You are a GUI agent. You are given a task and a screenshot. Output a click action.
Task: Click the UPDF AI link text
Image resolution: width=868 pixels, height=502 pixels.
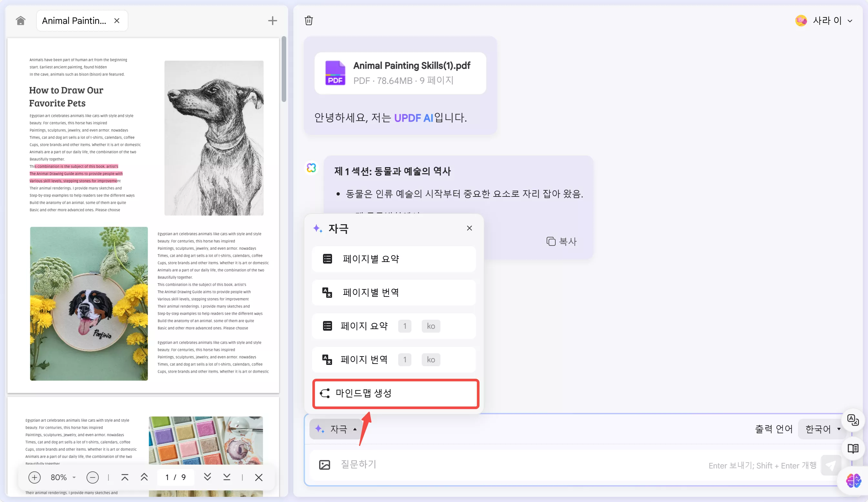[413, 118]
